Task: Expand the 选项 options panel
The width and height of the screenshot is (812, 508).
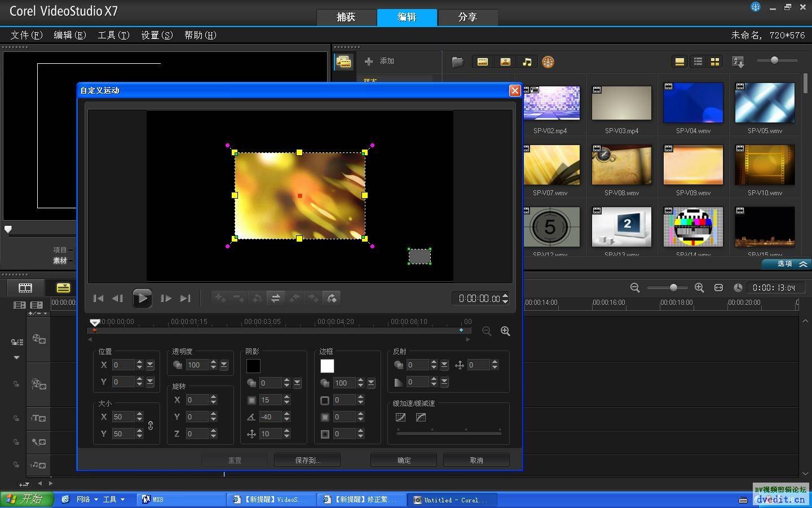Action: coord(787,264)
